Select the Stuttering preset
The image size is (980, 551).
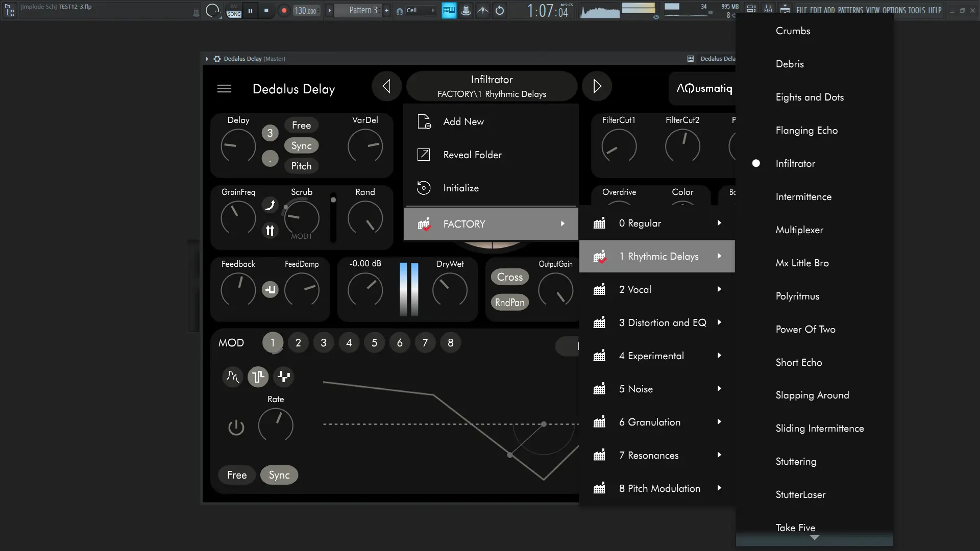[x=796, y=461]
